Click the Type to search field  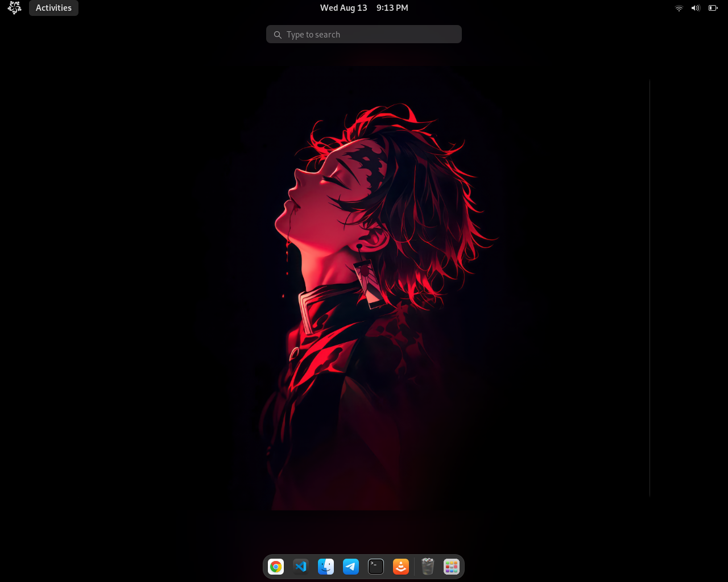pyautogui.click(x=364, y=34)
